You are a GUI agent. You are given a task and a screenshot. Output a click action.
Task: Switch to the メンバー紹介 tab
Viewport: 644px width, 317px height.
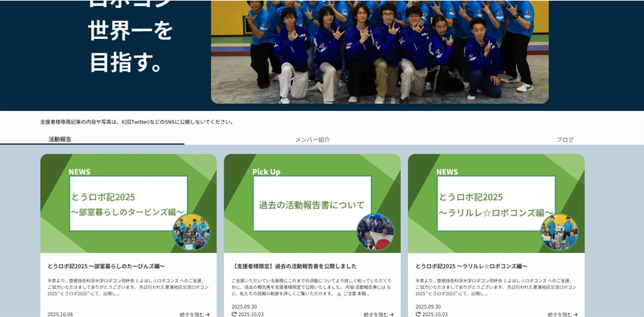pyautogui.click(x=312, y=139)
